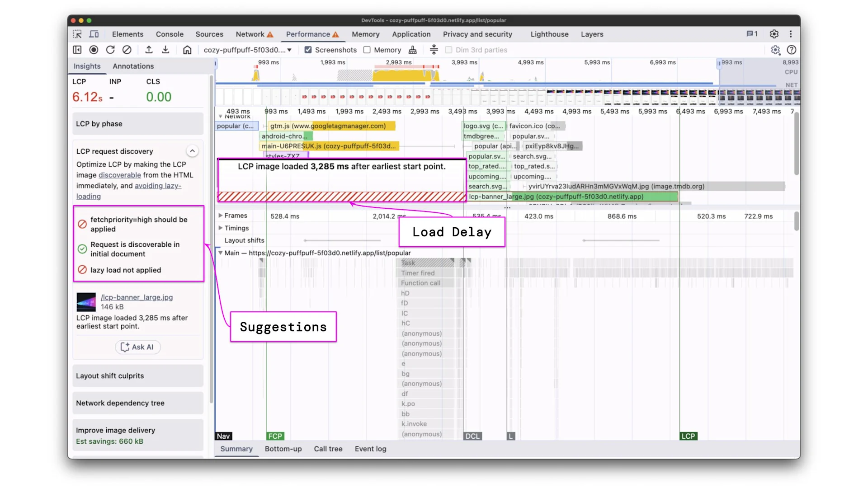
Task: Click the collect garbage broom icon
Action: pos(412,50)
